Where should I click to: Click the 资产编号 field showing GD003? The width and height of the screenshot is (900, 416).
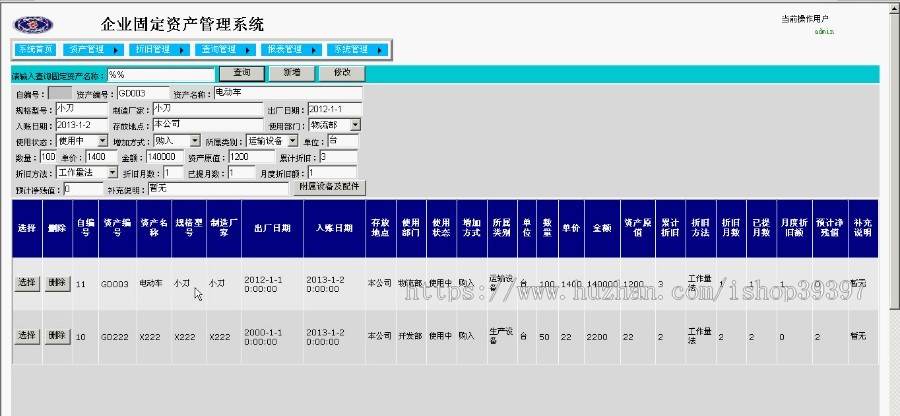coord(143,93)
